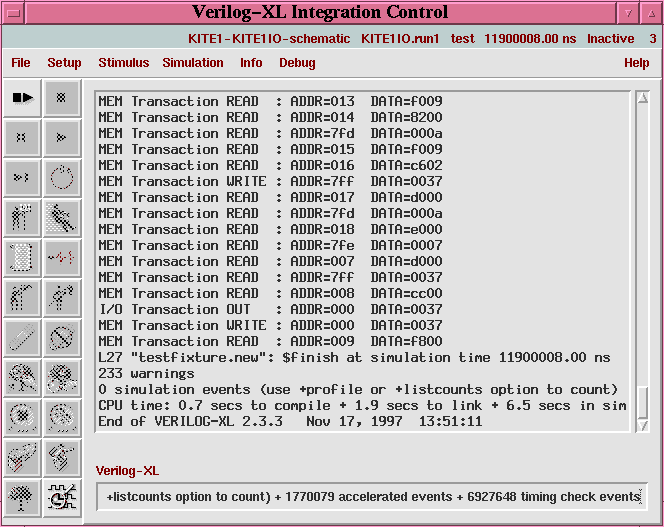Click the dotted-square Stop icon beside Start
This screenshot has width=664, height=527.
tap(62, 98)
